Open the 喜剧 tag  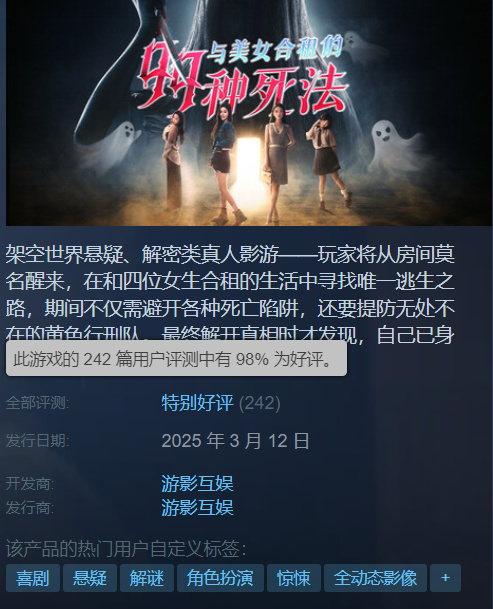(33, 578)
